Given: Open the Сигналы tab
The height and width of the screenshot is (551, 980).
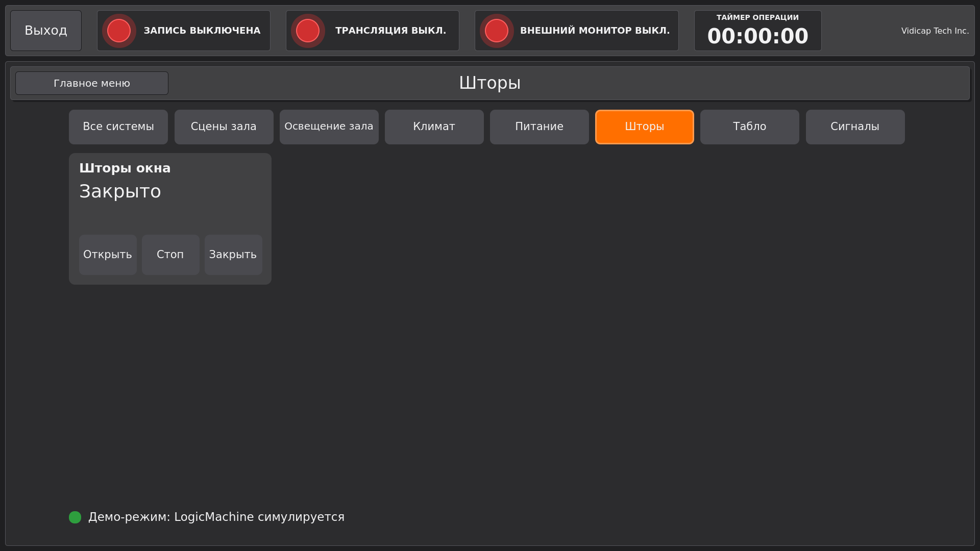Looking at the screenshot, I should point(855,127).
